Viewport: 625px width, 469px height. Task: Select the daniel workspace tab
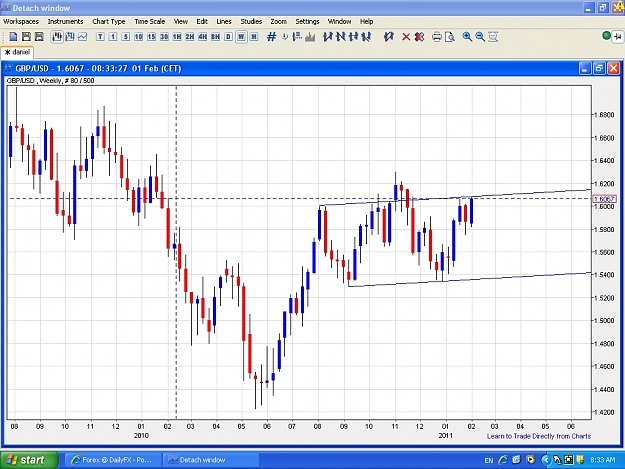(x=17, y=52)
